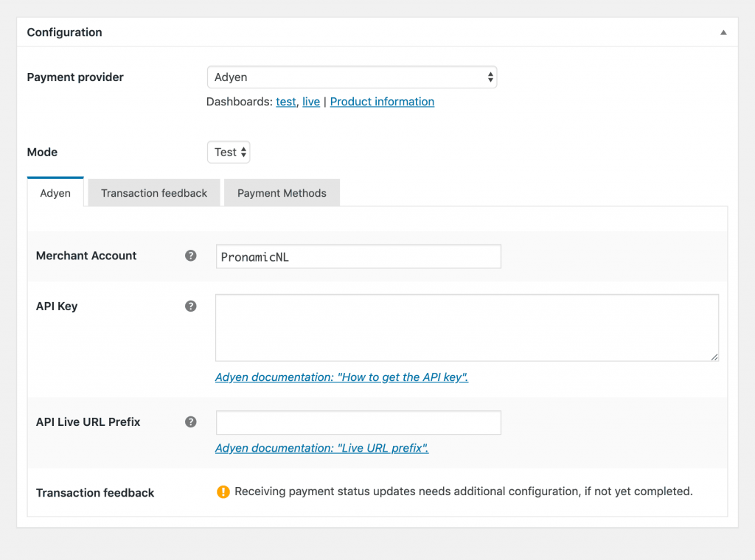Click the API Live URL Prefix label

(88, 422)
